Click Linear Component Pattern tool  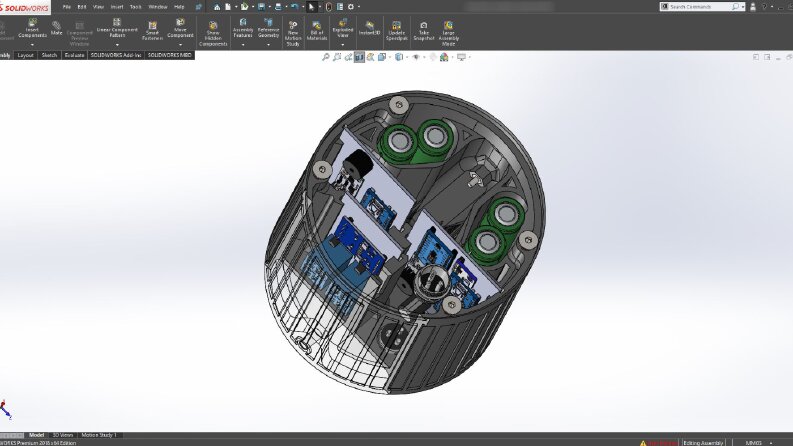click(117, 28)
